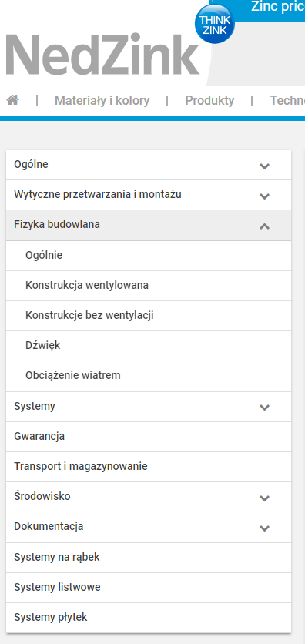Open Materiały i kolory menu

(x=102, y=100)
